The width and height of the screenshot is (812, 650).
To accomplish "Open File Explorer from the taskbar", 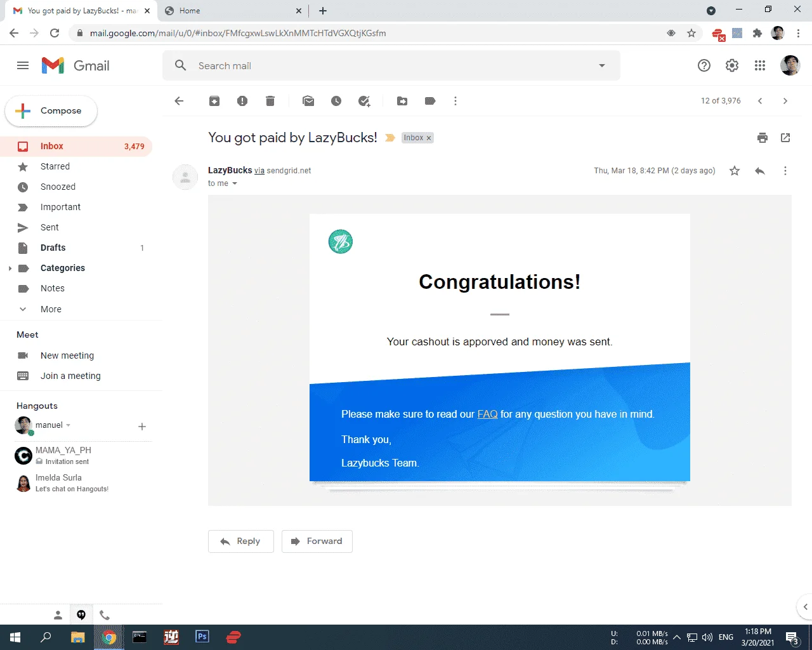I will click(x=77, y=637).
